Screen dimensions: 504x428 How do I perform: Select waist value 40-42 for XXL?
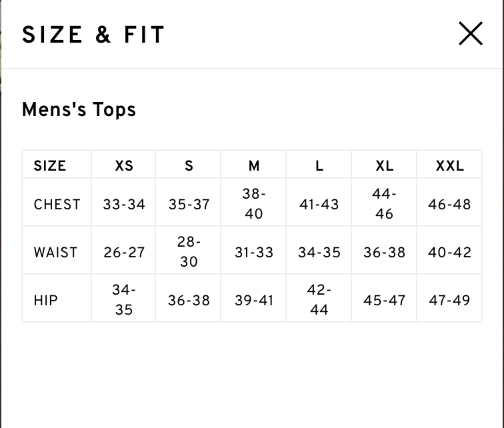click(x=450, y=252)
